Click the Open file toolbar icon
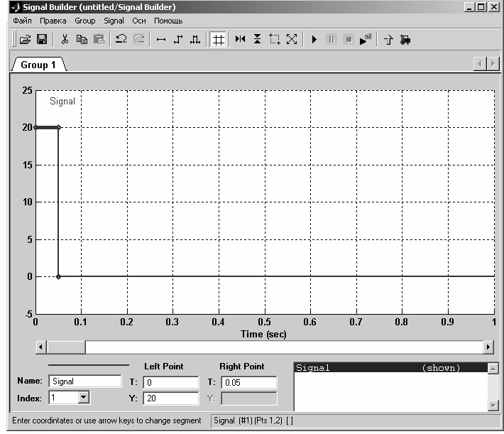The height and width of the screenshot is (434, 504). coord(25,40)
